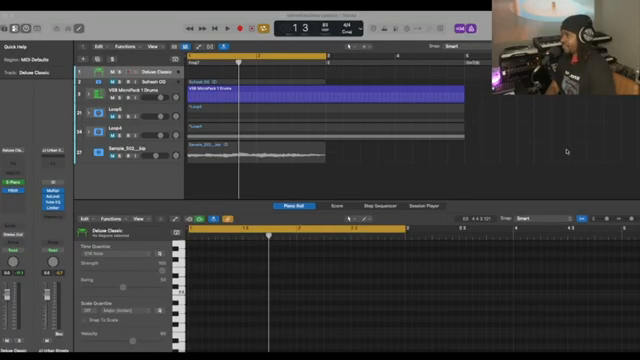This screenshot has width=640, height=360.
Task: Click the add new track plus button
Action: [83, 59]
